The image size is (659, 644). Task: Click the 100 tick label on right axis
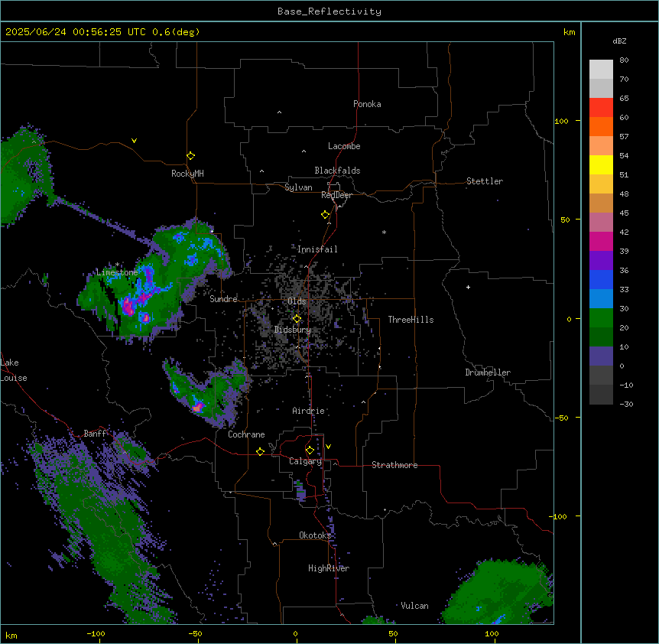coord(561,121)
